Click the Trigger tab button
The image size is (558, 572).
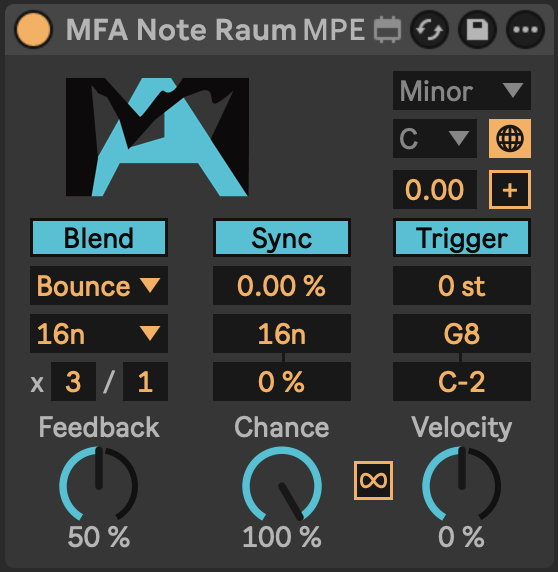click(462, 238)
